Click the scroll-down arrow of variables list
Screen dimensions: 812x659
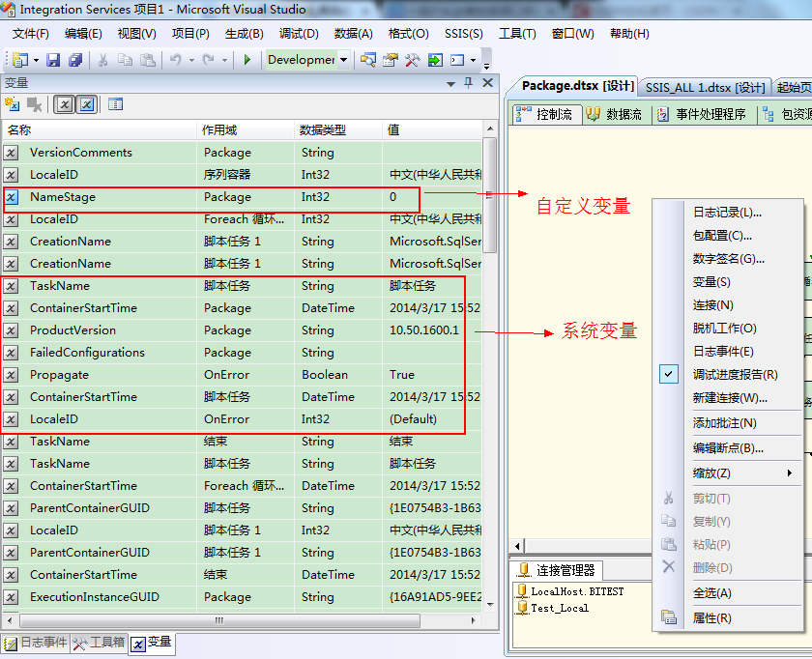(490, 604)
